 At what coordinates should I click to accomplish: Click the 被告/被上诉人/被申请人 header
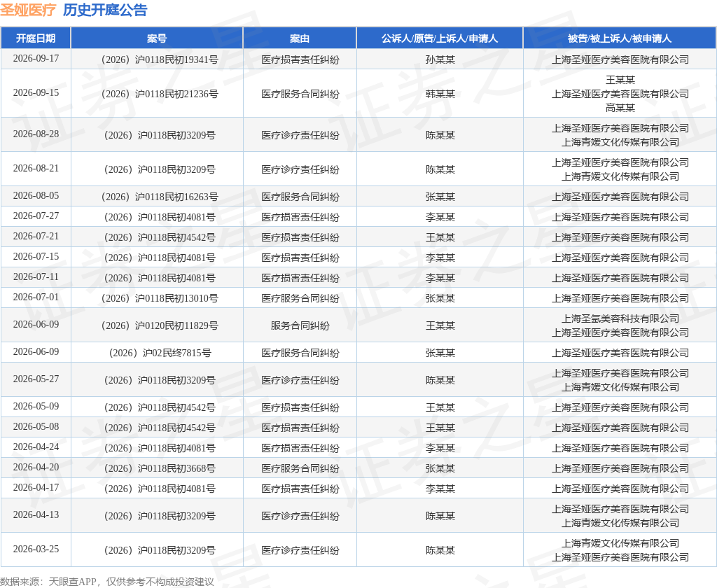coord(620,38)
